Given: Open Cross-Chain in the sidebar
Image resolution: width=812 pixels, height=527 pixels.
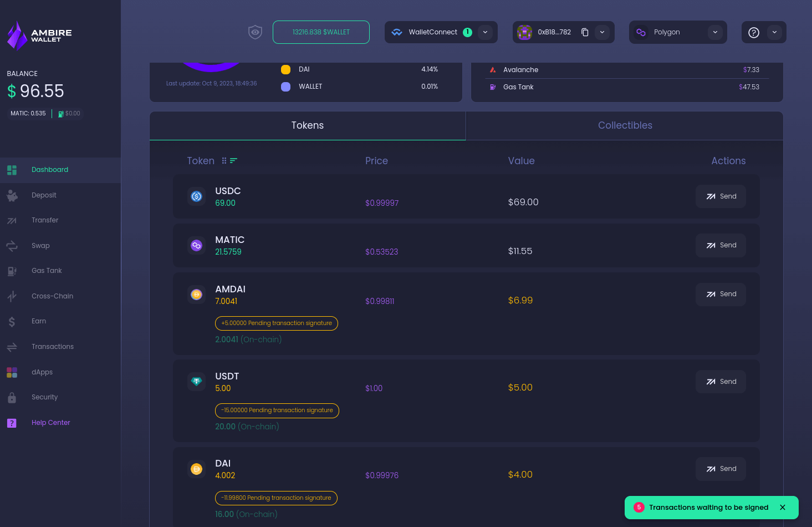Looking at the screenshot, I should tap(60, 296).
